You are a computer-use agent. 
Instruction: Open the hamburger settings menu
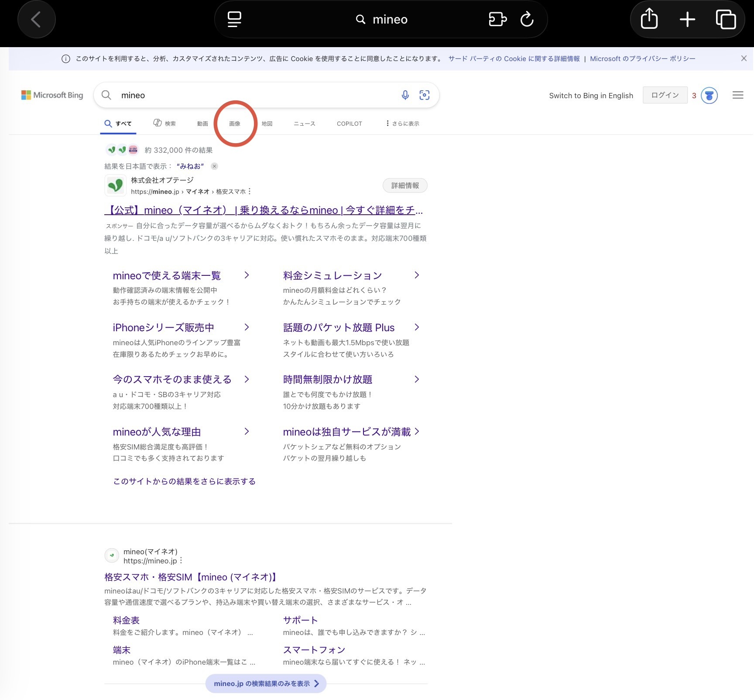pos(738,95)
